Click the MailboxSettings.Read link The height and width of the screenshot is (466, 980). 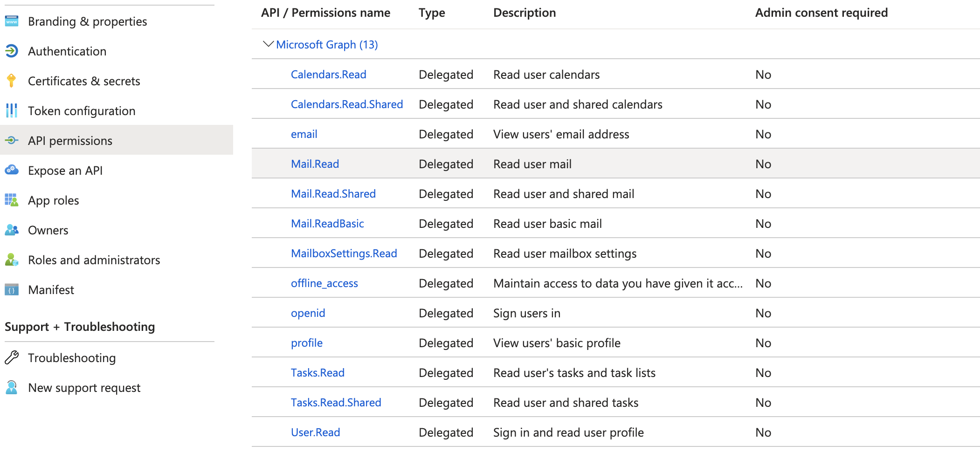click(344, 253)
